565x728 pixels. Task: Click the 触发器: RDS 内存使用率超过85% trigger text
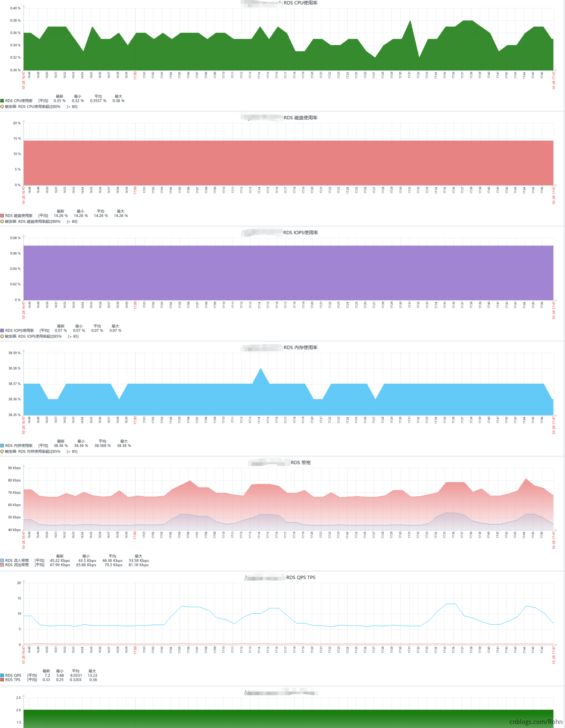[33, 451]
